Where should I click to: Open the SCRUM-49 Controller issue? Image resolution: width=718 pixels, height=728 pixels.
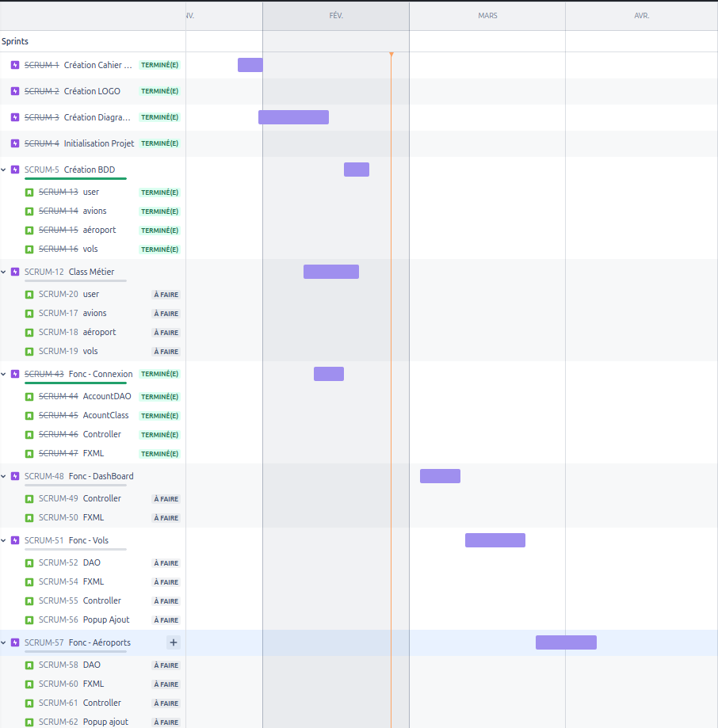coord(58,498)
